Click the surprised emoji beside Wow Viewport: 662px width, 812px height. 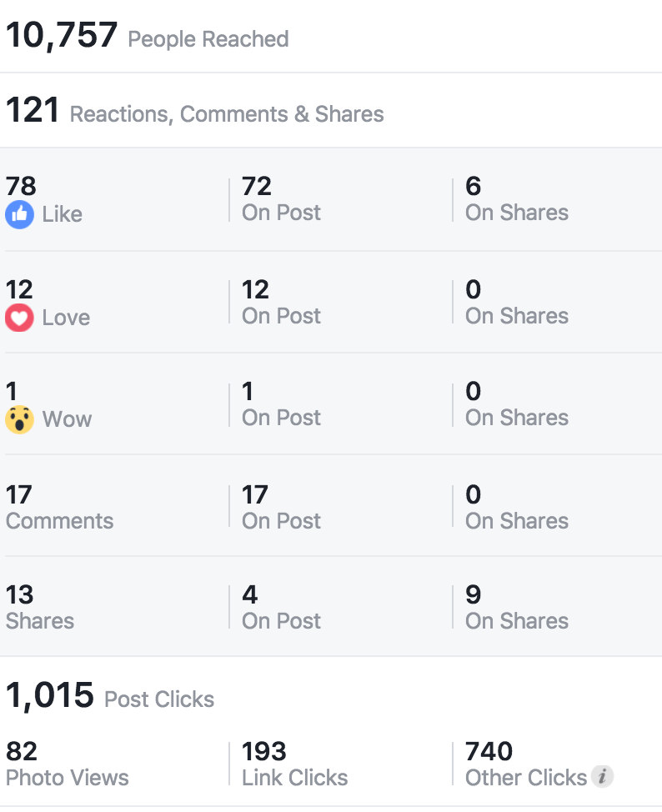[18, 419]
